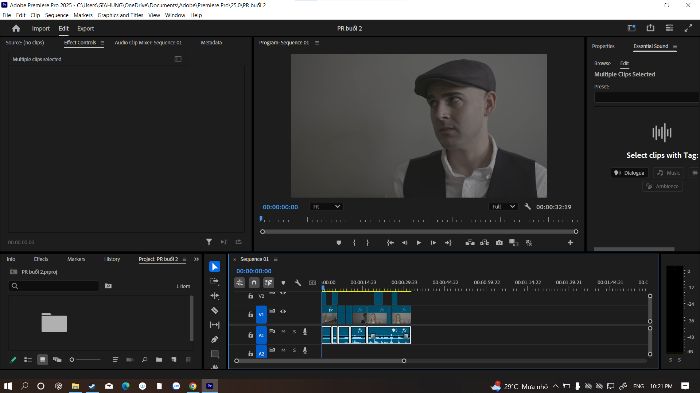
Task: Toggle Snap in Timeline magnet button
Action: coord(254,283)
